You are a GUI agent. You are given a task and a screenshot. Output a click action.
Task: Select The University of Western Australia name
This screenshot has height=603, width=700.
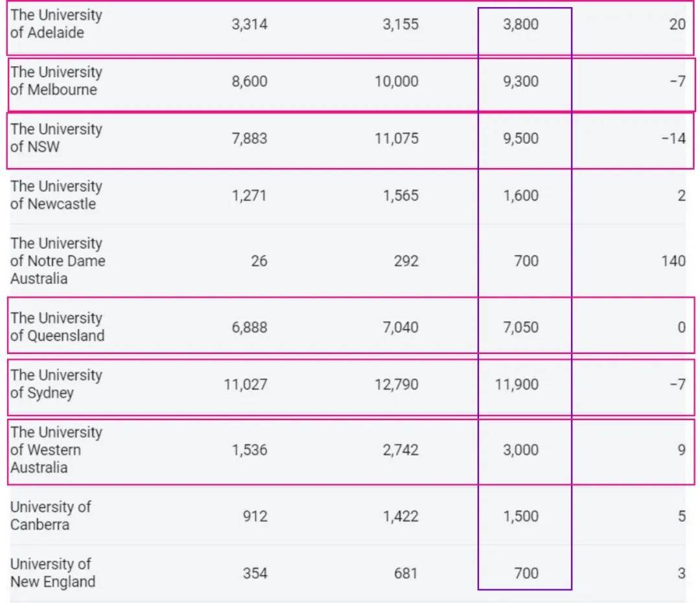pos(56,450)
